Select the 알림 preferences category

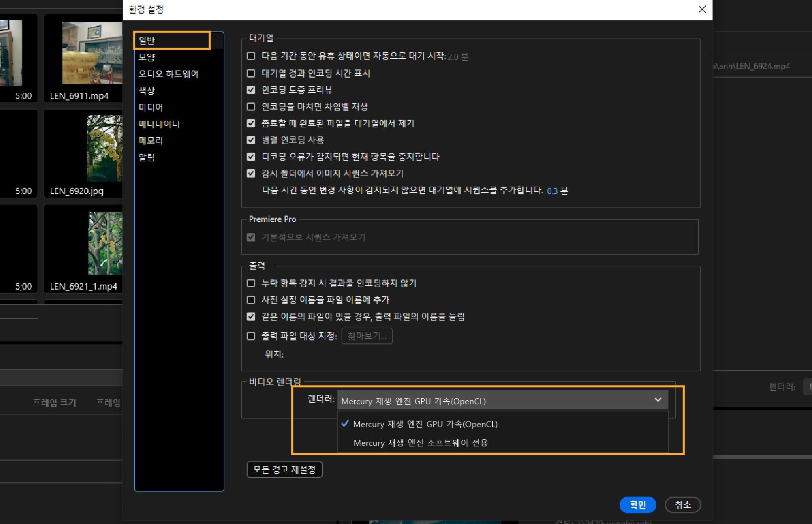[x=147, y=157]
